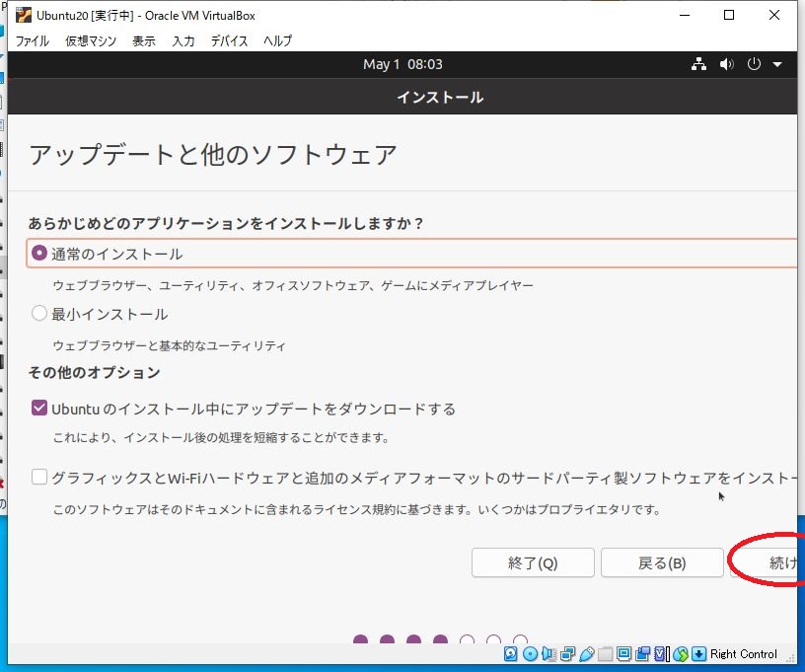
Task: Click the VirtualBox display settings icon
Action: [623, 654]
